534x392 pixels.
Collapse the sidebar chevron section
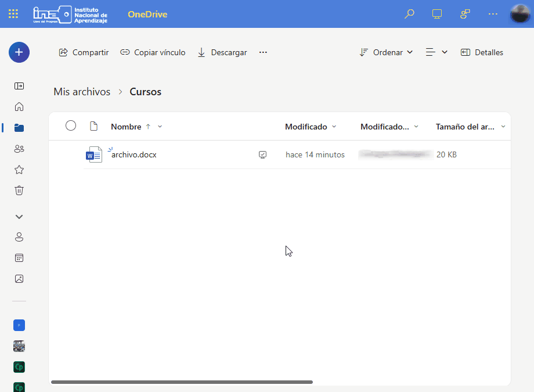pos(19,217)
